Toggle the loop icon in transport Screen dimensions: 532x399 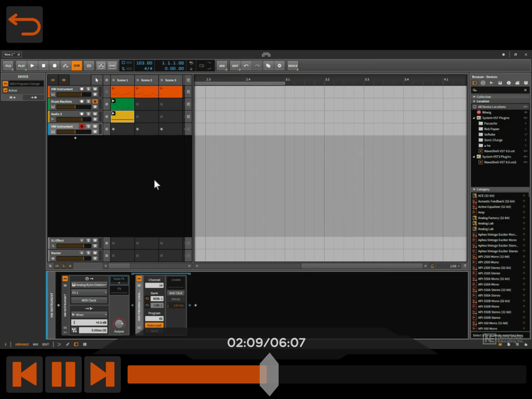[202, 65]
